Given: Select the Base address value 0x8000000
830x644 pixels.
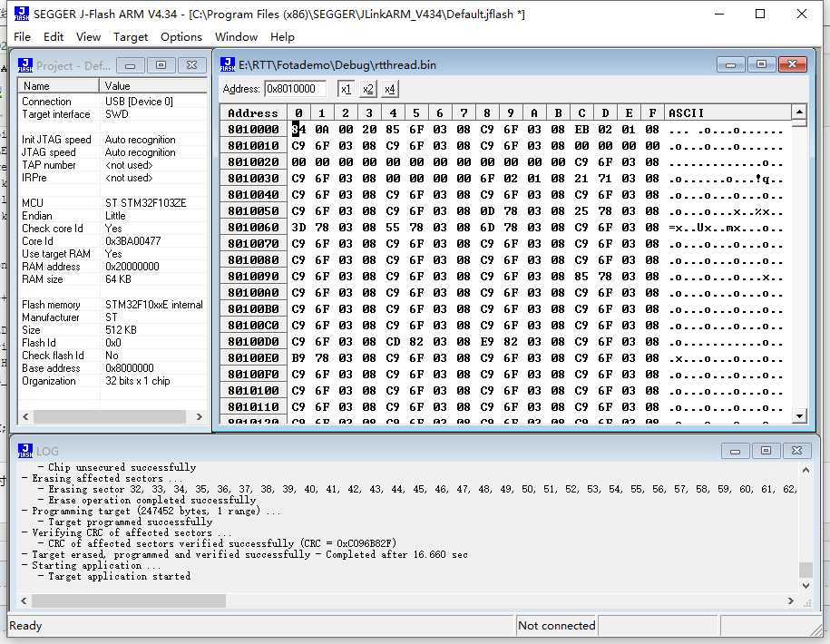Looking at the screenshot, I should point(130,367).
